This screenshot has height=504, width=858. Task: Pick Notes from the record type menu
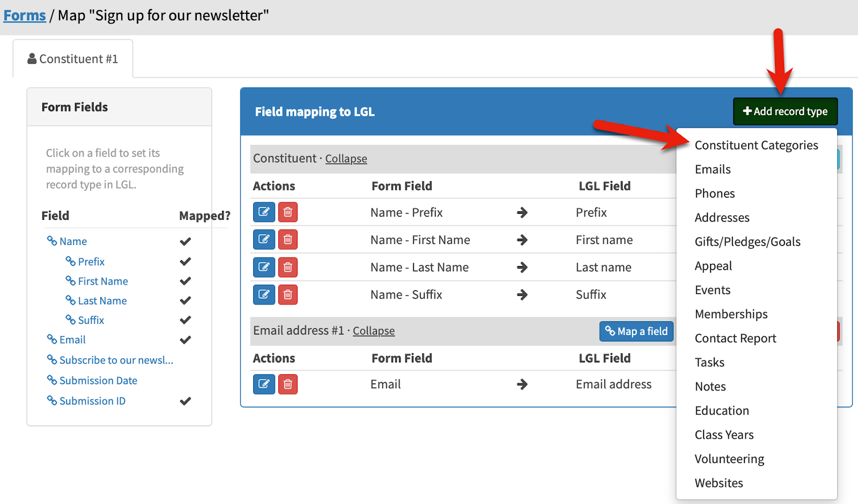click(710, 387)
